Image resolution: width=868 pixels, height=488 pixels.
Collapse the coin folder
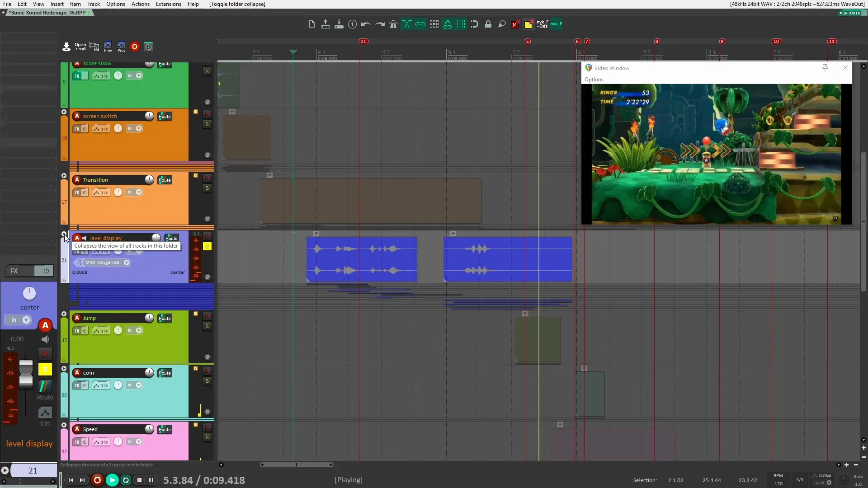click(x=64, y=369)
